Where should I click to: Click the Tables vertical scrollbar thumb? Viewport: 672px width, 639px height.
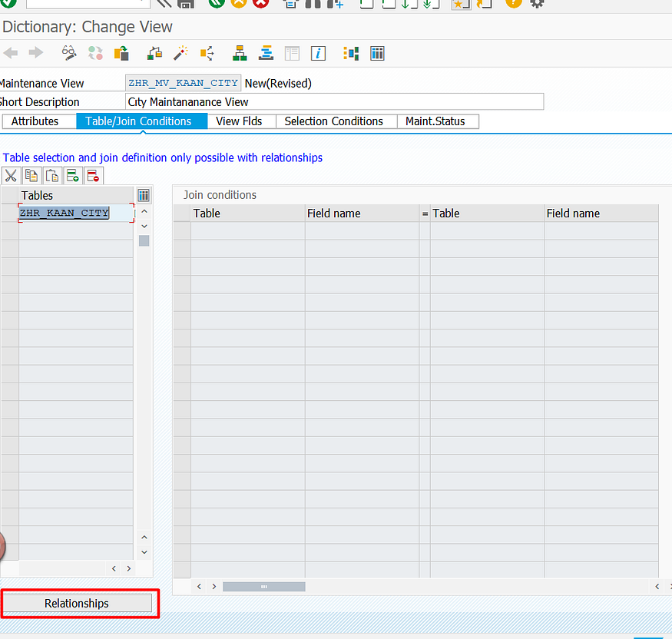point(144,241)
